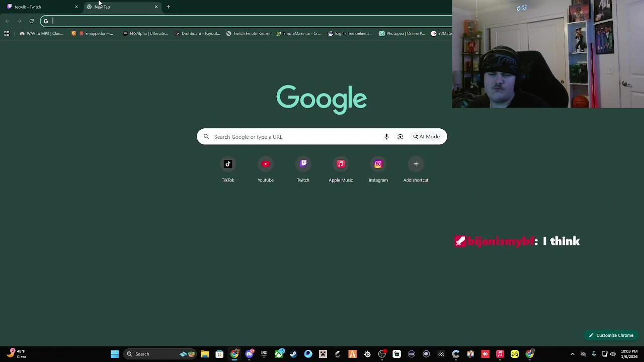The image size is (644, 362).
Task: Close the New Tab tab
Action: point(156,7)
